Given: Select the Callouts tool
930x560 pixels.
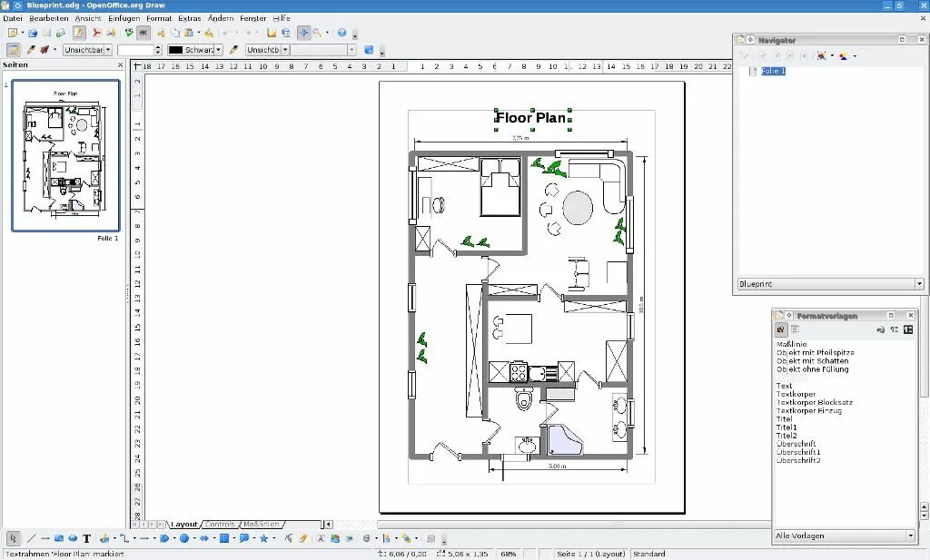Looking at the screenshot, I should [x=243, y=538].
